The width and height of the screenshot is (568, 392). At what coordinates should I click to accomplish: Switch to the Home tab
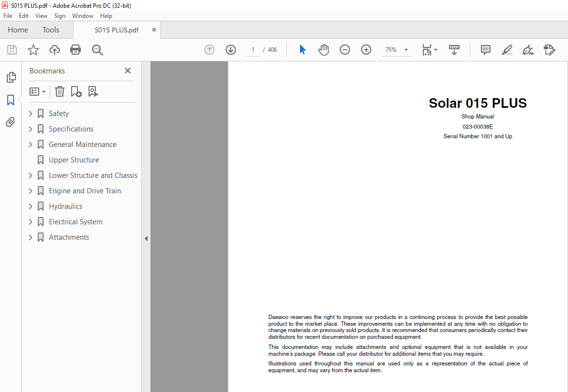tap(18, 29)
